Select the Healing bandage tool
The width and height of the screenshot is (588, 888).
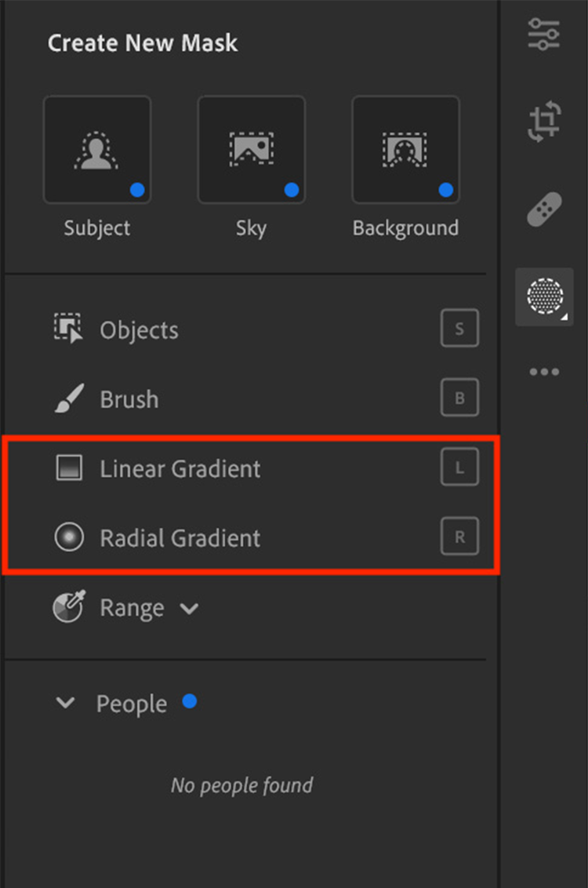(544, 209)
